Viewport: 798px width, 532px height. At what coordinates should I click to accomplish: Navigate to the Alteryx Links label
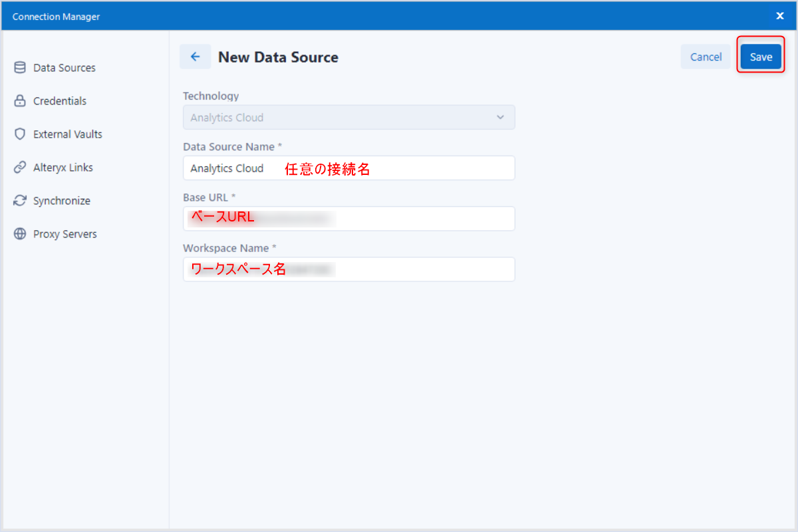click(x=63, y=168)
